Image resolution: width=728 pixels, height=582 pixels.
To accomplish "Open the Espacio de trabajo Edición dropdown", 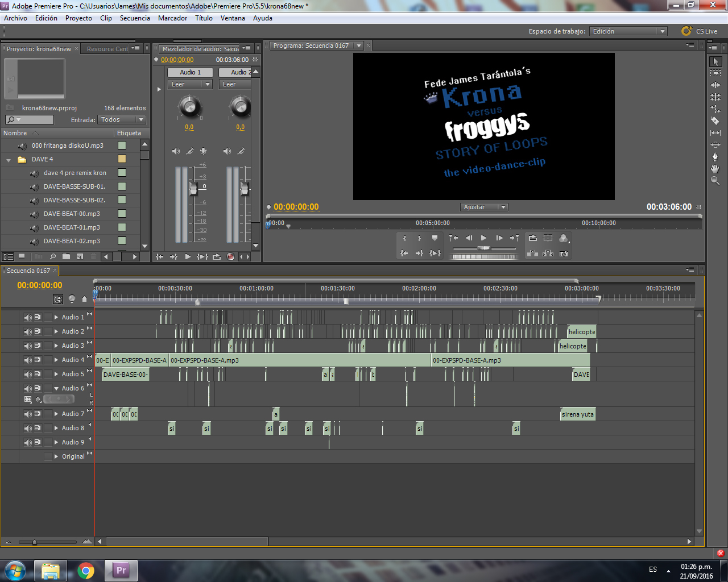I will (628, 31).
